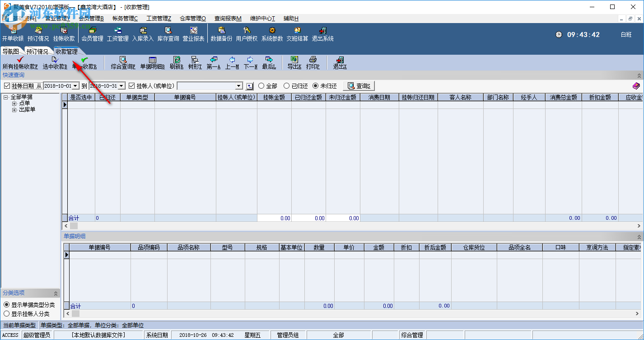Click upper grid horizontal scrollbar right arrow
This screenshot has height=340, width=644.
(639, 226)
